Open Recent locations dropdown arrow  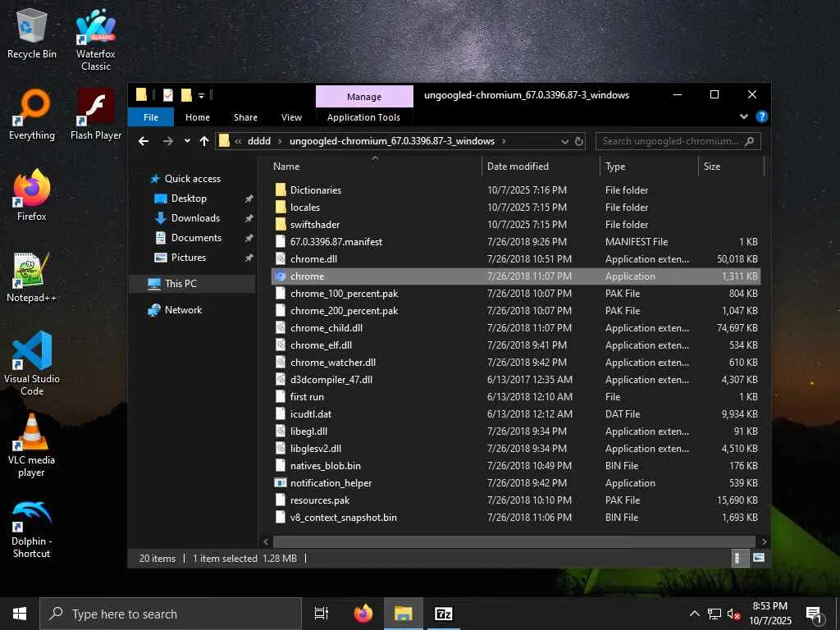187,141
